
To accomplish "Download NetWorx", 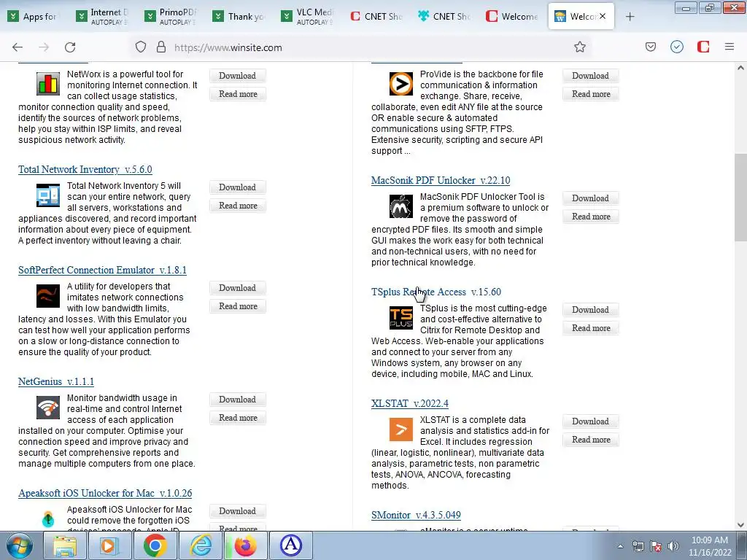I will (x=237, y=76).
